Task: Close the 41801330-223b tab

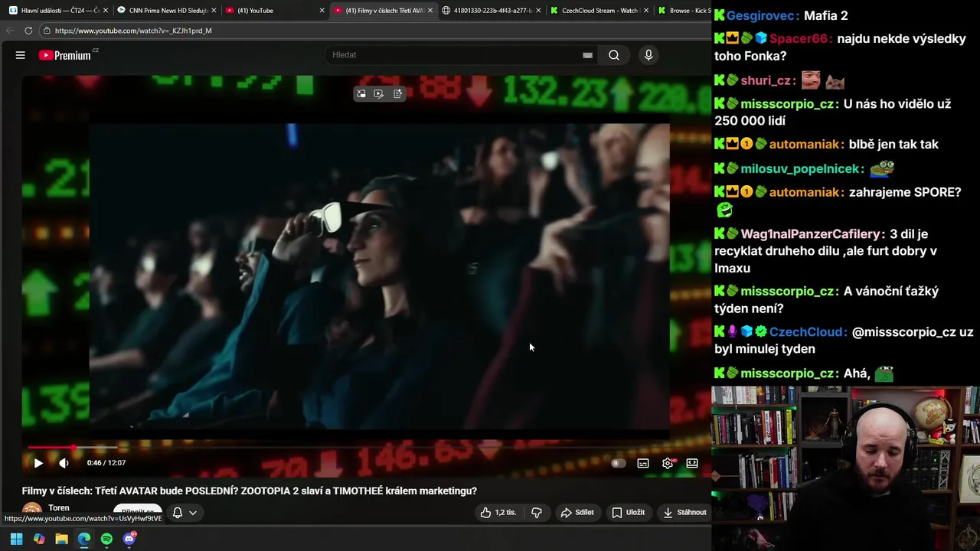Action: tap(539, 11)
